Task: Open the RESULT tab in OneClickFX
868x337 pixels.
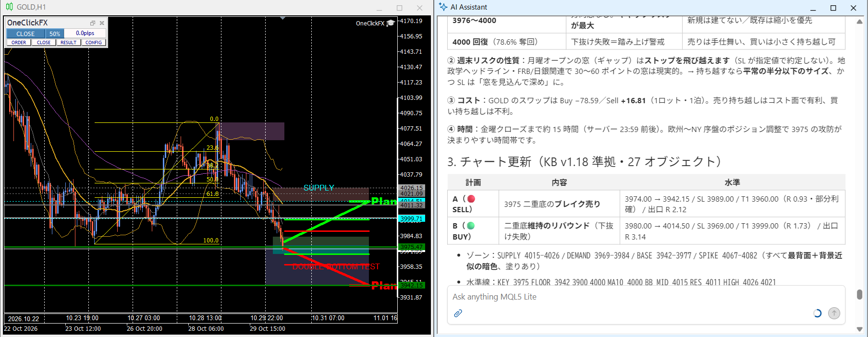Action: 68,42
